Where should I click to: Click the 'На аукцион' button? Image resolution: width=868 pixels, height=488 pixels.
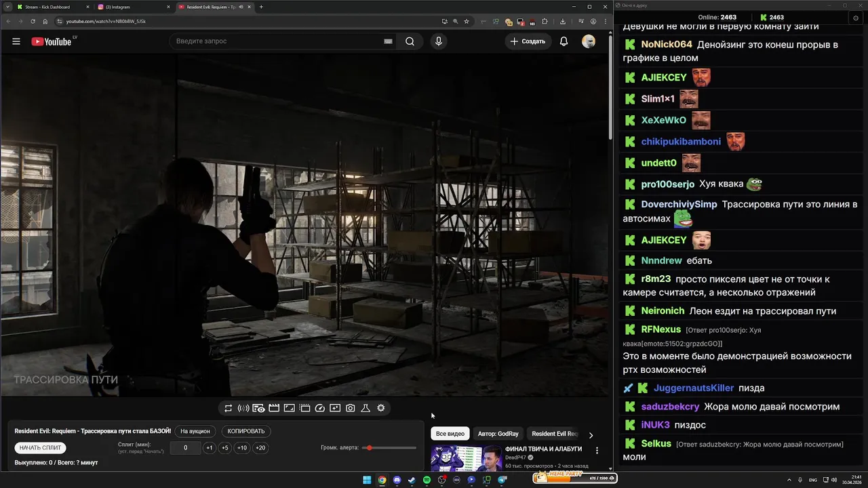[x=196, y=431]
